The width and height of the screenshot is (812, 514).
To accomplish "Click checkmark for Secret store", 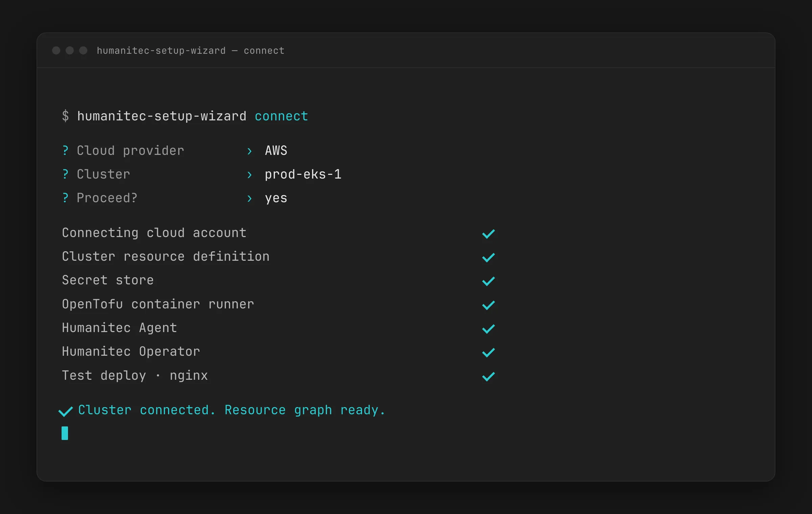I will 489,281.
